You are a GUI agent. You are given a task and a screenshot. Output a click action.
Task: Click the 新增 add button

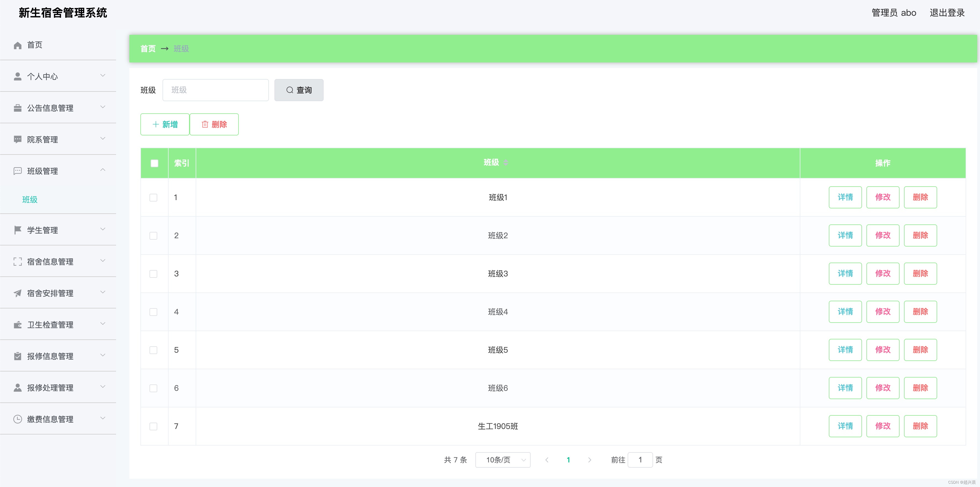tap(165, 124)
